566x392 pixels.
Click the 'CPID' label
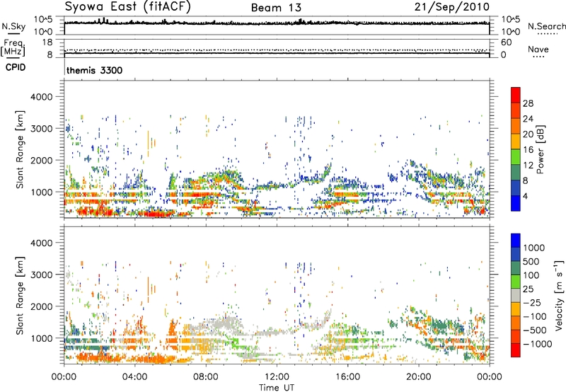[x=16, y=67]
